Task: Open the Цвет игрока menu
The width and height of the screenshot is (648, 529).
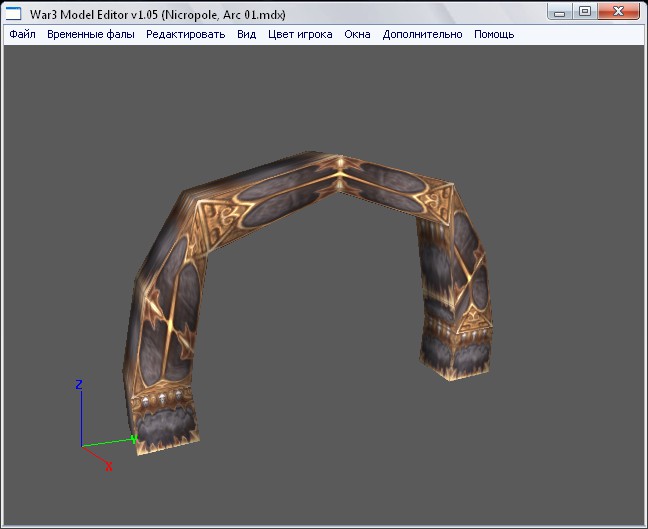Action: (x=300, y=34)
